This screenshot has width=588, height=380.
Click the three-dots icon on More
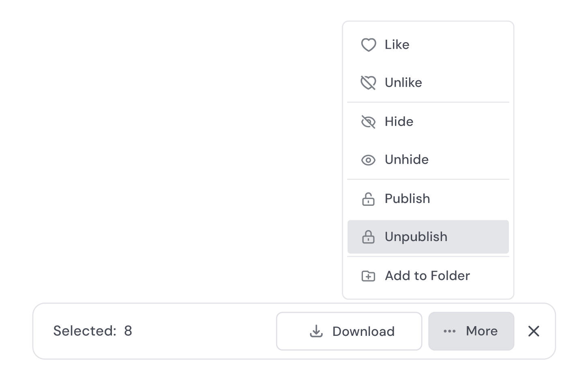449,331
